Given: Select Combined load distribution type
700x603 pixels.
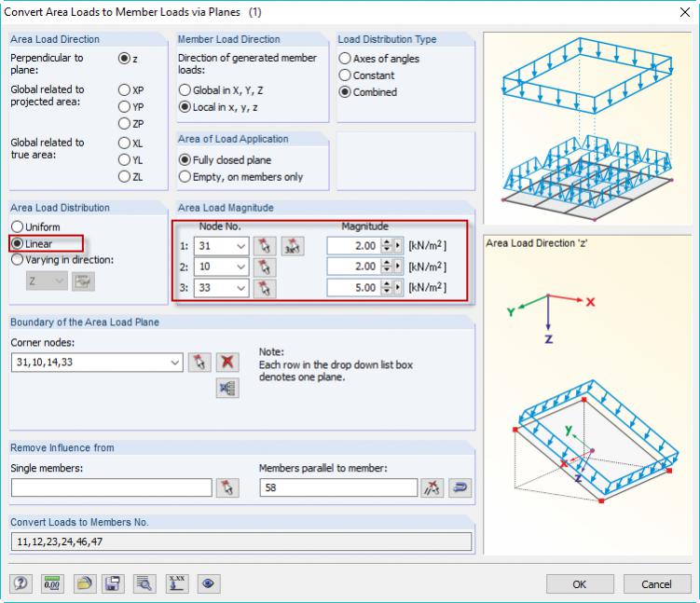Looking at the screenshot, I should click(345, 92).
